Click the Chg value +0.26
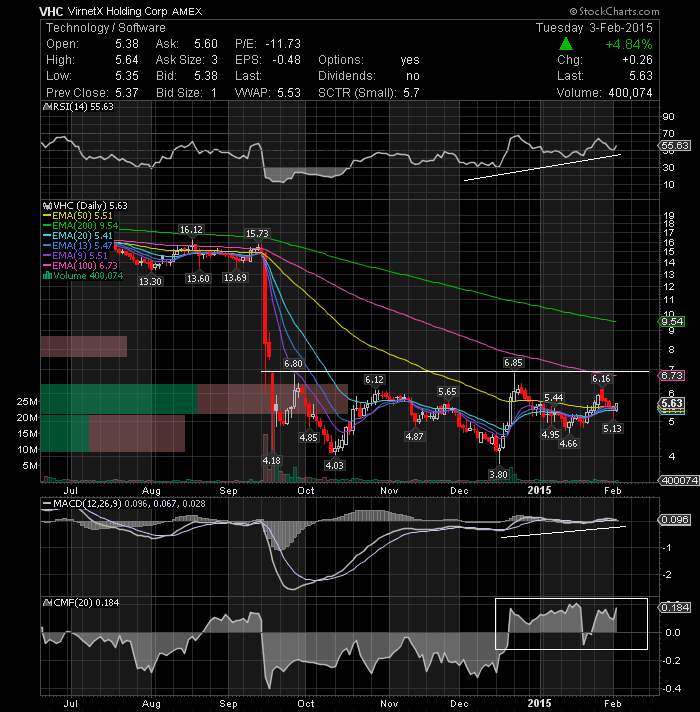The image size is (700, 712). pos(637,60)
